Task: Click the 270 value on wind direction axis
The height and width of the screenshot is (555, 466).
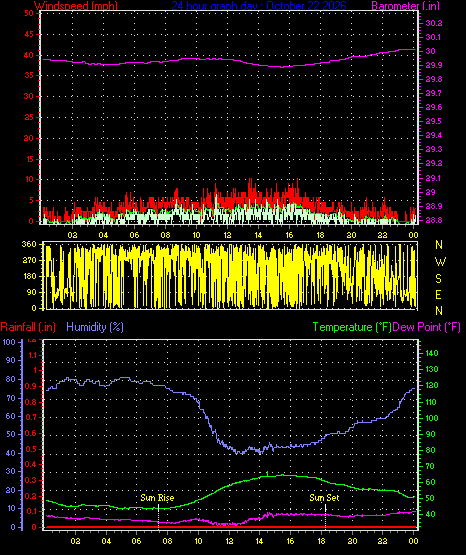Action: point(29,260)
